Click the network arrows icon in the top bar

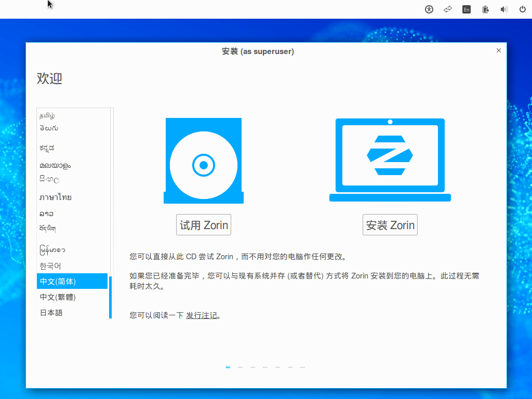[x=447, y=9]
